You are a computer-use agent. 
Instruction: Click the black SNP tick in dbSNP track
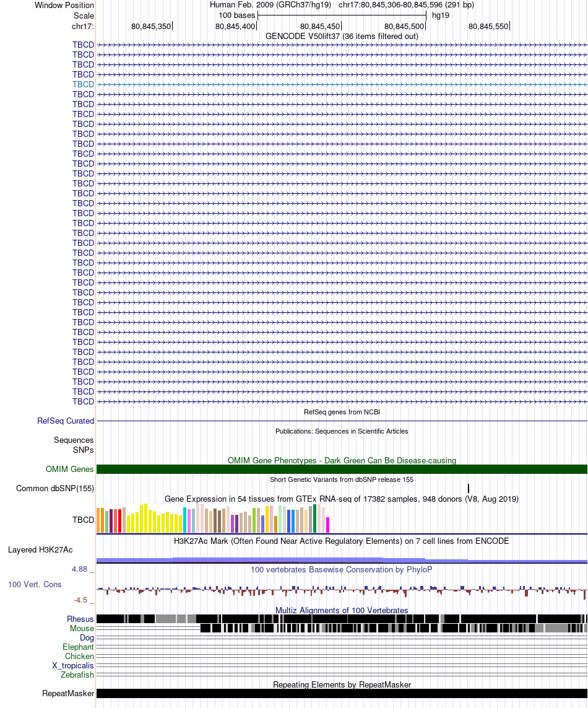tap(469, 489)
